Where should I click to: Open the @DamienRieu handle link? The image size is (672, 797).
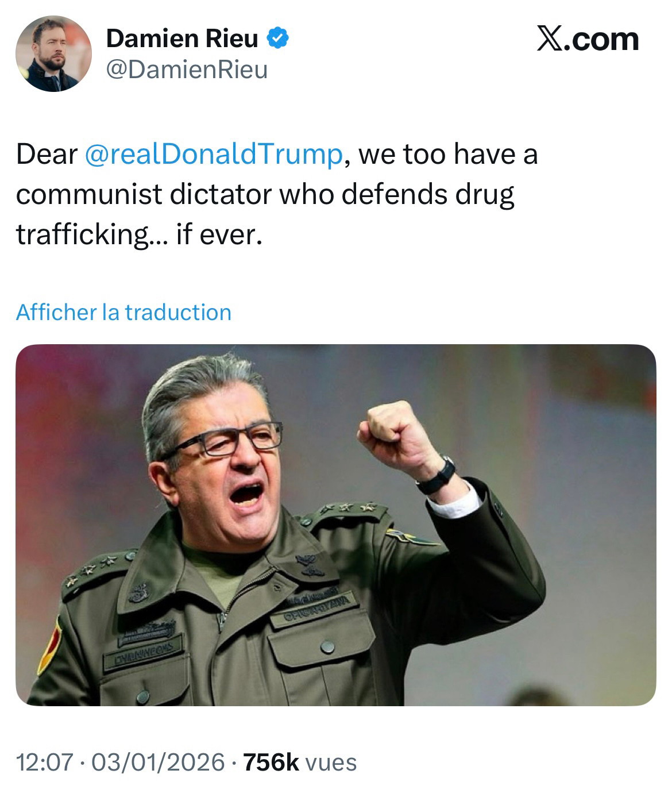click(187, 70)
